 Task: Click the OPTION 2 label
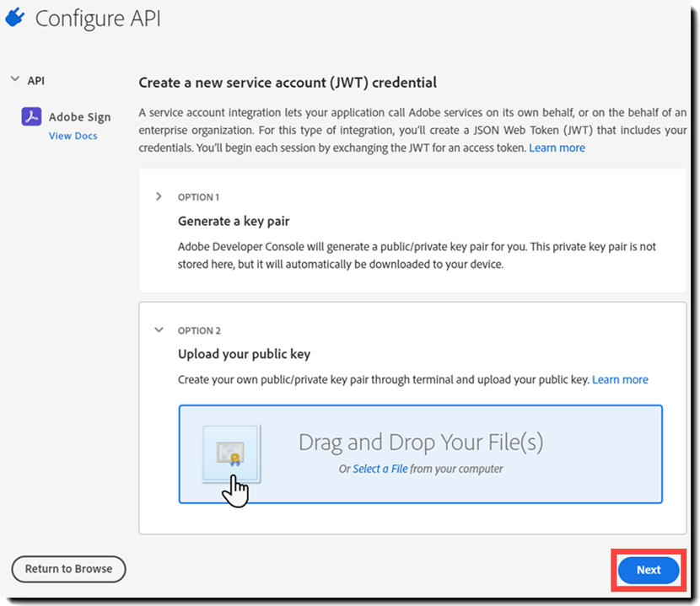pyautogui.click(x=199, y=330)
